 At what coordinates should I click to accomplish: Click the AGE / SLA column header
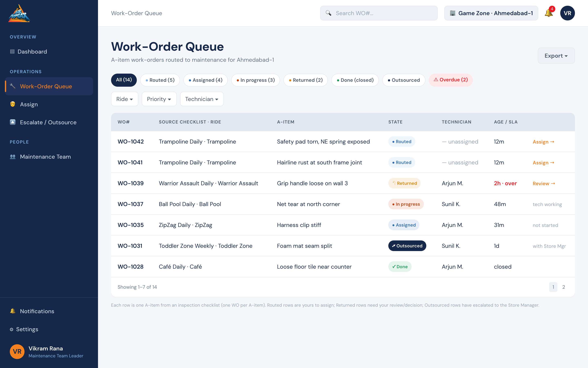pos(506,122)
